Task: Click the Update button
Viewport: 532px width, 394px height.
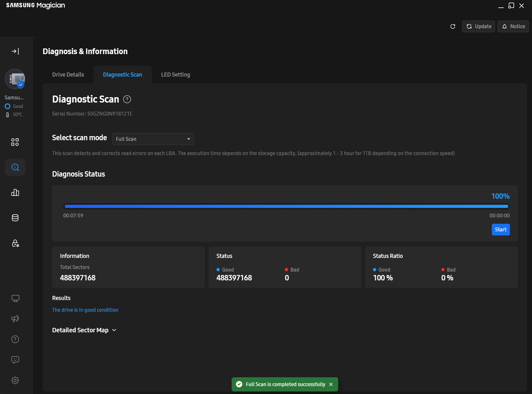Action: click(479, 27)
